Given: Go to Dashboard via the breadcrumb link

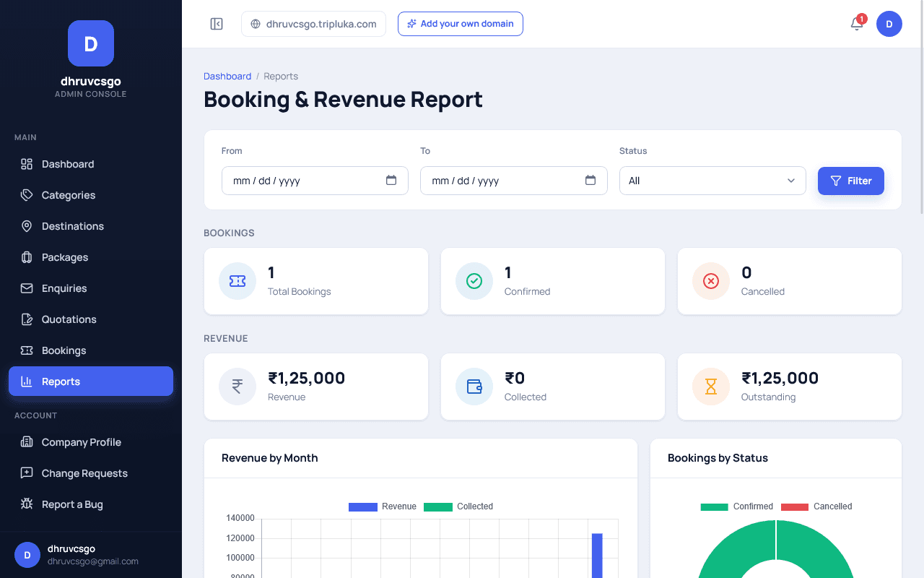Looking at the screenshot, I should (227, 76).
